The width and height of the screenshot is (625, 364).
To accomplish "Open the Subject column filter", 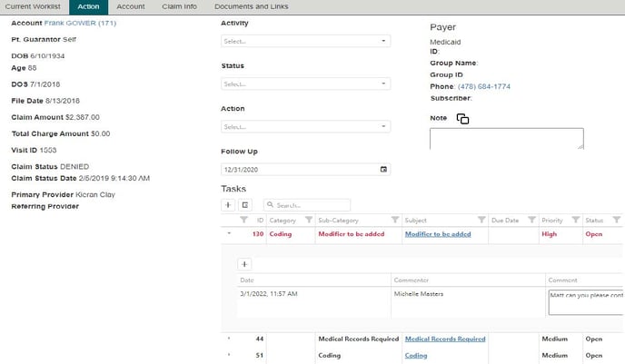I will 481,221.
